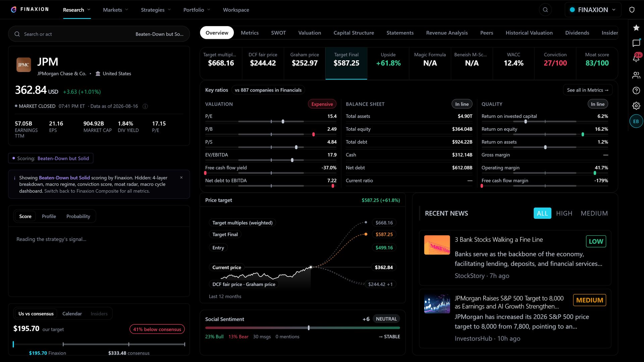Click the Social Sentiment slider handle
The height and width of the screenshot is (362, 644).
click(309, 328)
